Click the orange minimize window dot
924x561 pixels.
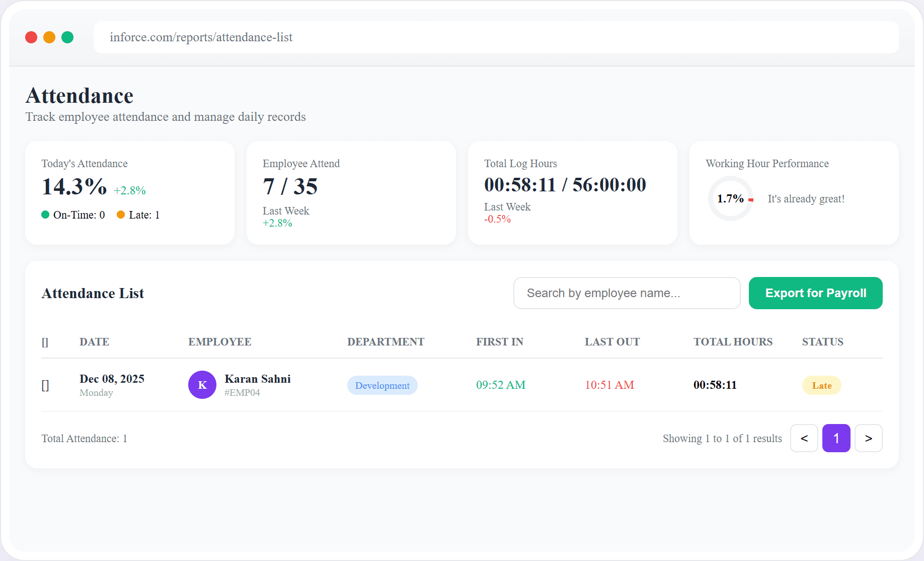coord(49,37)
